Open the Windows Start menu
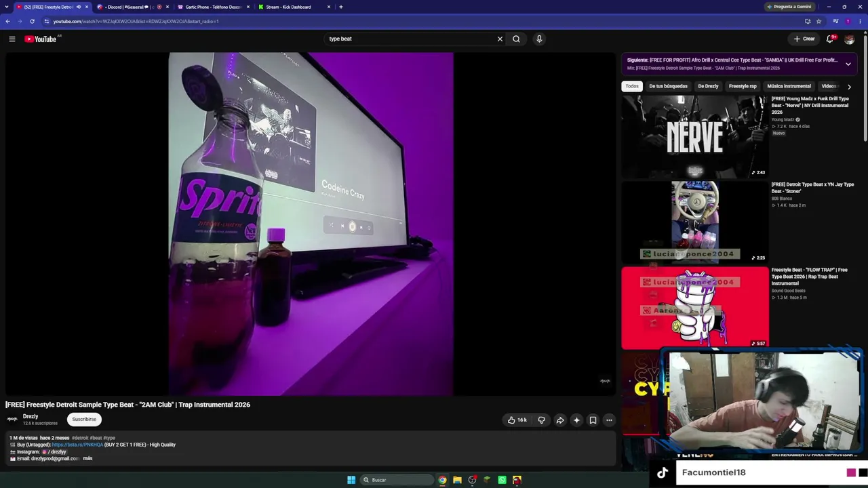Viewport: 868px width, 488px height. click(351, 480)
